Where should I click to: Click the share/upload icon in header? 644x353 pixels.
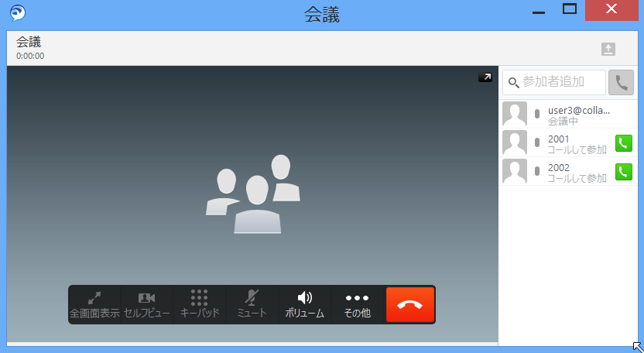[608, 50]
